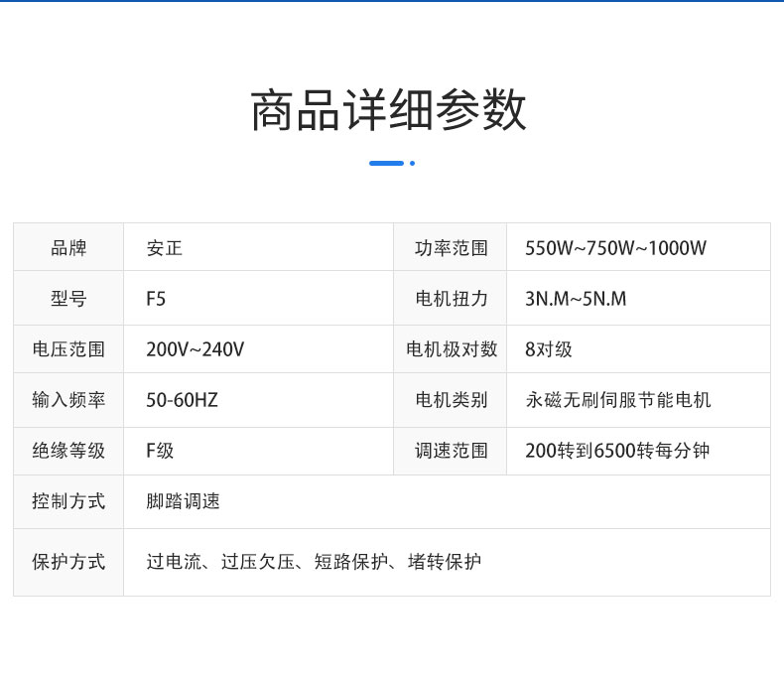784x678 pixels.
Task: Select the 电机类别 label cell
Action: tap(451, 400)
